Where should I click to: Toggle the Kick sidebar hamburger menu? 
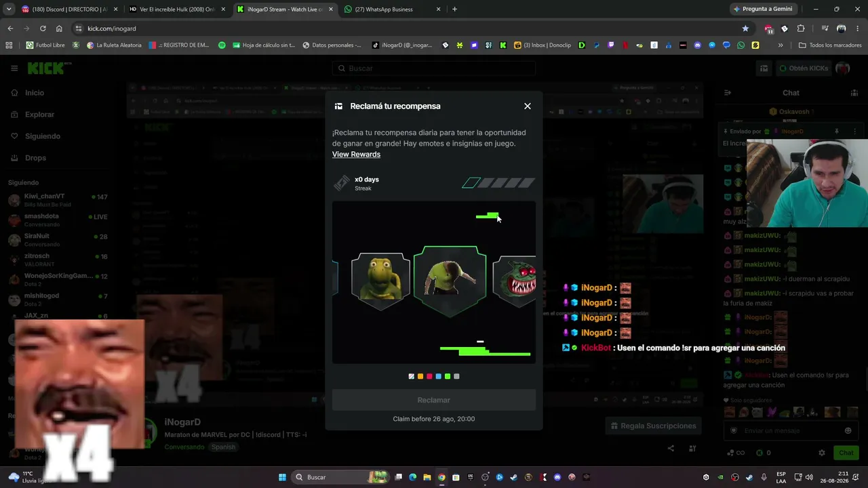[14, 68]
